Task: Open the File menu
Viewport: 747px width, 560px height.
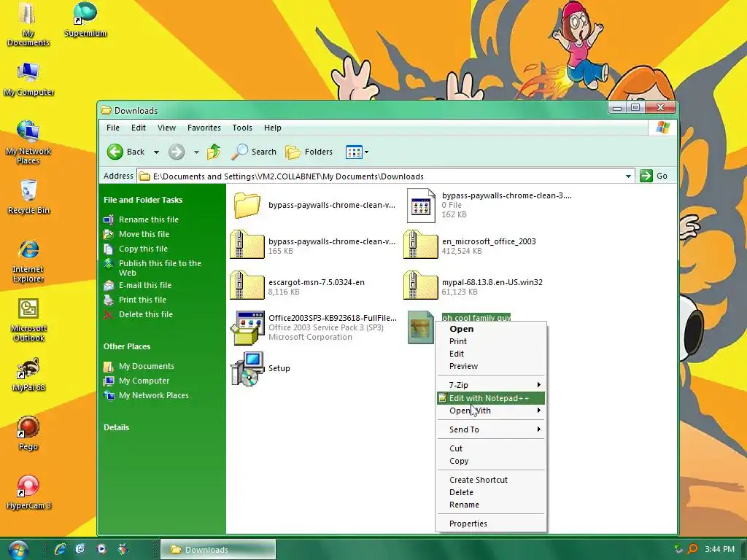Action: point(113,128)
